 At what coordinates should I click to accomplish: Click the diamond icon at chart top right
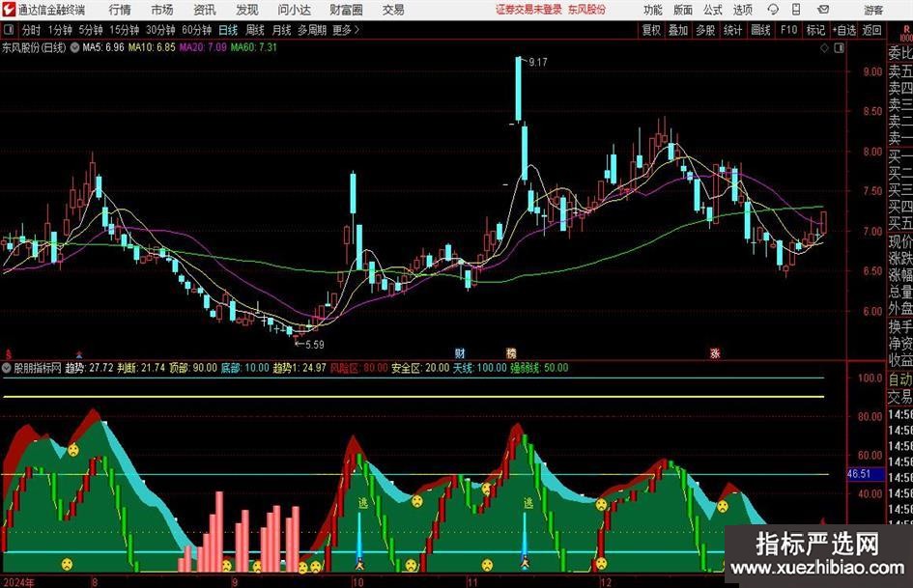824,48
